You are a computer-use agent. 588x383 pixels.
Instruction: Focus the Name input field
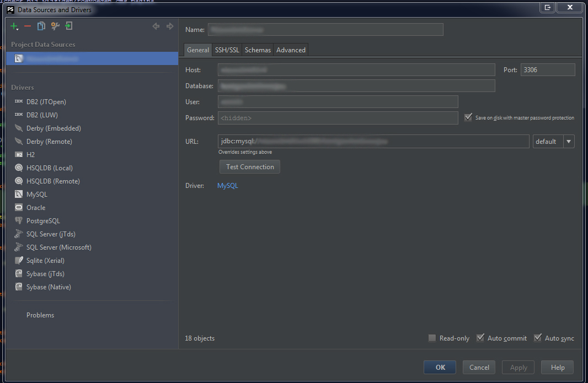[325, 30]
